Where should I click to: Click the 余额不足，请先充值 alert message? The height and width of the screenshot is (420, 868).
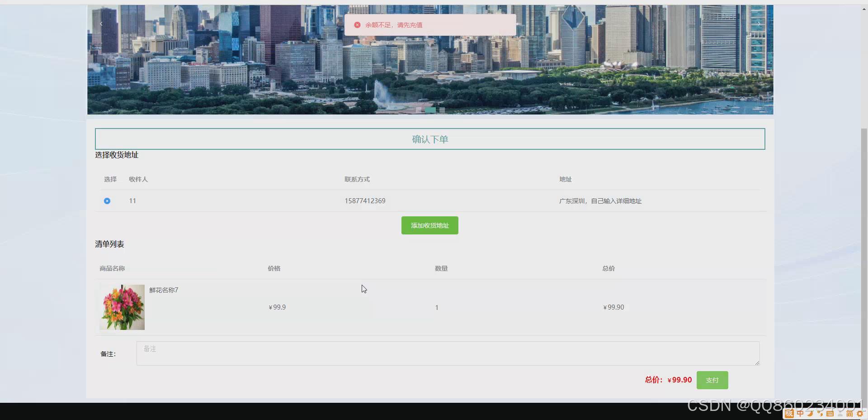[x=394, y=25]
